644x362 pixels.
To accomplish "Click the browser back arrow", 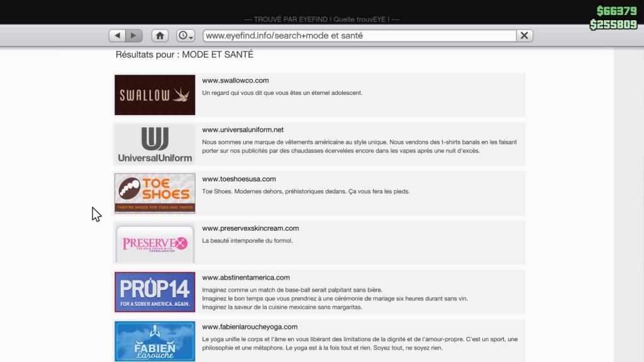I will 117,36.
